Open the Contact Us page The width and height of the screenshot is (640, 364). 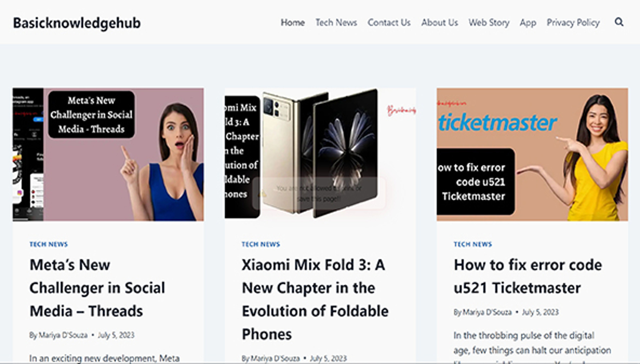pyautogui.click(x=389, y=23)
